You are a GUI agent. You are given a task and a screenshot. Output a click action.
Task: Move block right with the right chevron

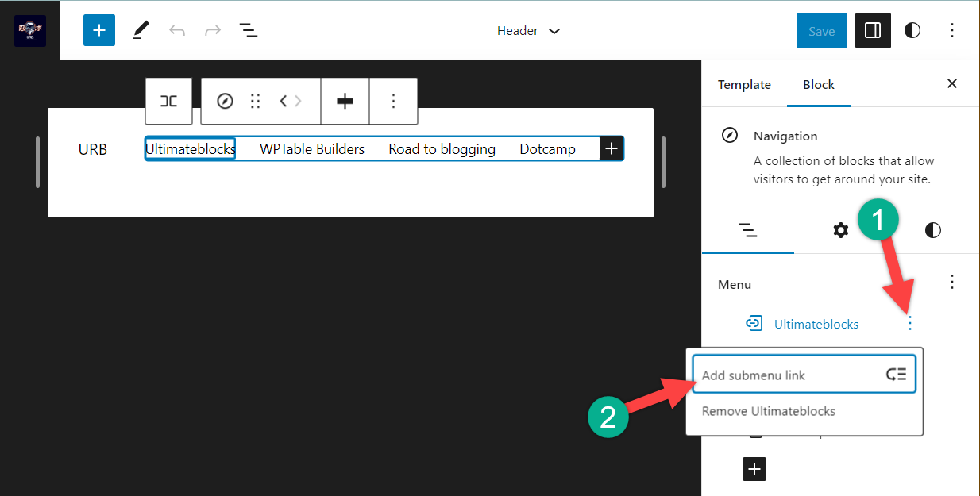(x=298, y=101)
